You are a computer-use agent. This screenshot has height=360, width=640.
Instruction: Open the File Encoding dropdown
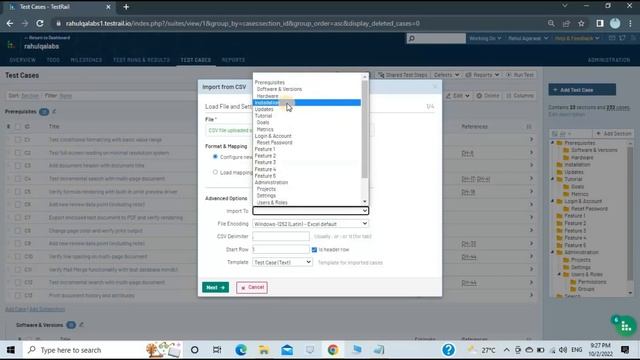pos(310,224)
